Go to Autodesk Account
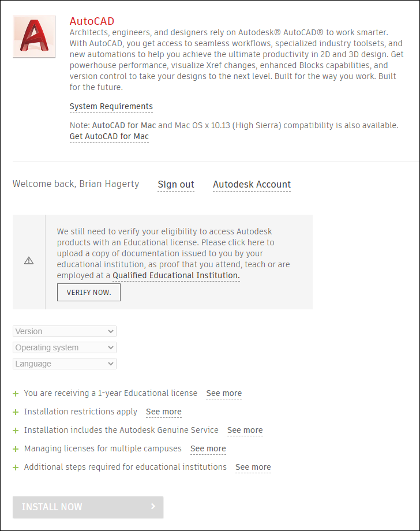The image size is (420, 531). point(252,185)
